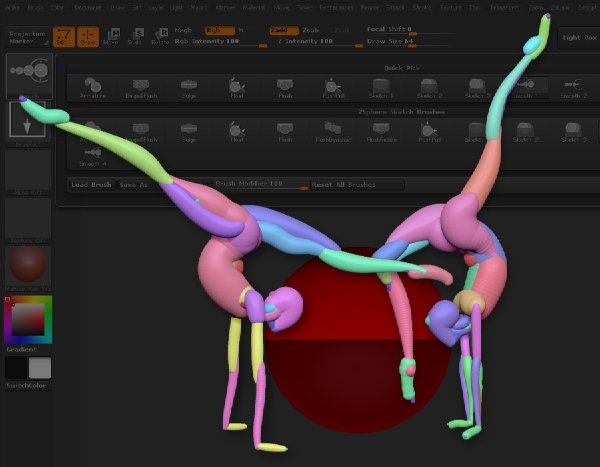Toggle the Zadd sculpt mode
This screenshot has width=600, height=467.
(x=284, y=30)
